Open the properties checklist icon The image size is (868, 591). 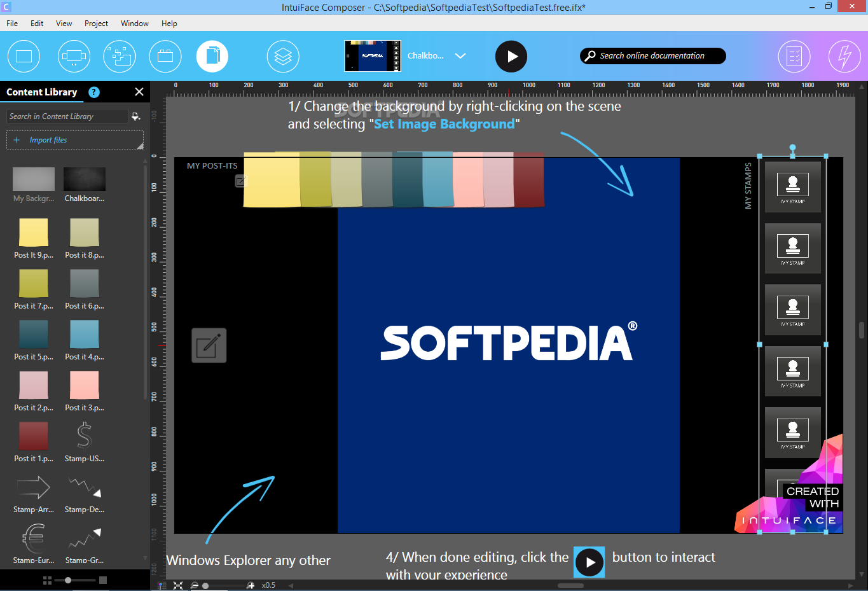pos(794,56)
